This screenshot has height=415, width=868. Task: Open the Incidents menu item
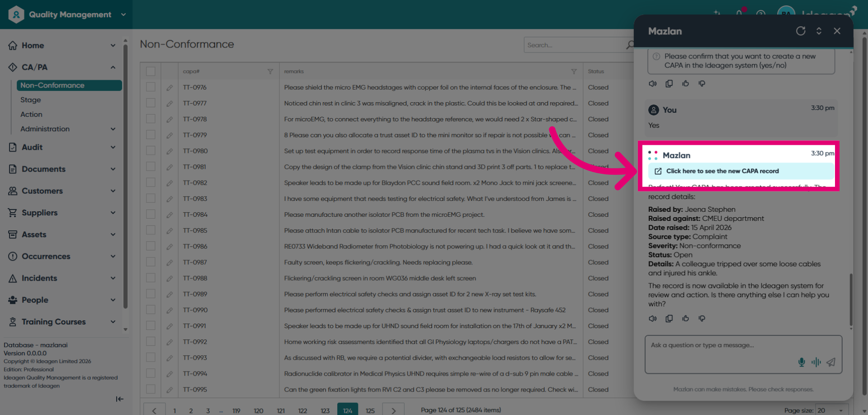tap(39, 278)
